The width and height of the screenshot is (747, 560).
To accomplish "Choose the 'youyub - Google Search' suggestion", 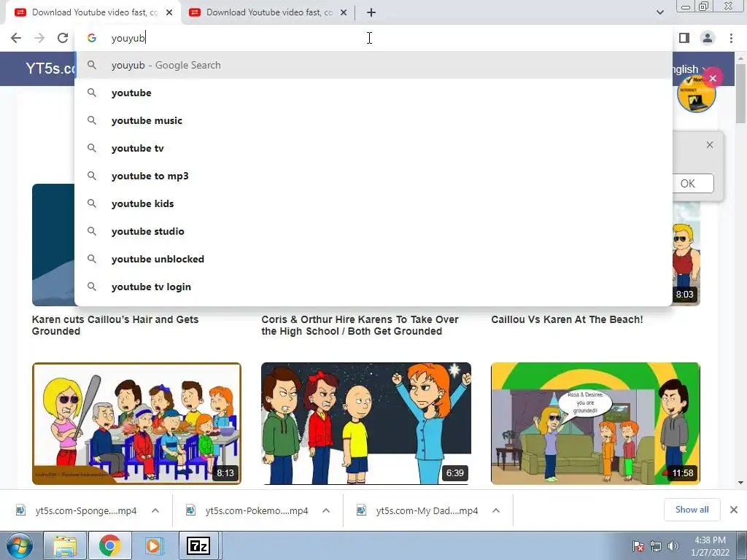I will point(373,65).
